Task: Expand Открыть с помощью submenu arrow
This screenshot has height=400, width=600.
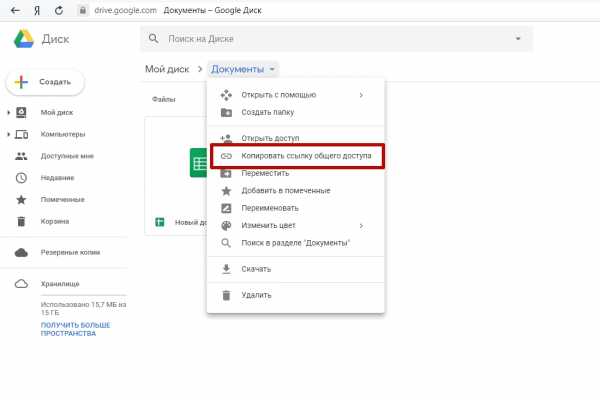Action: coord(361,95)
